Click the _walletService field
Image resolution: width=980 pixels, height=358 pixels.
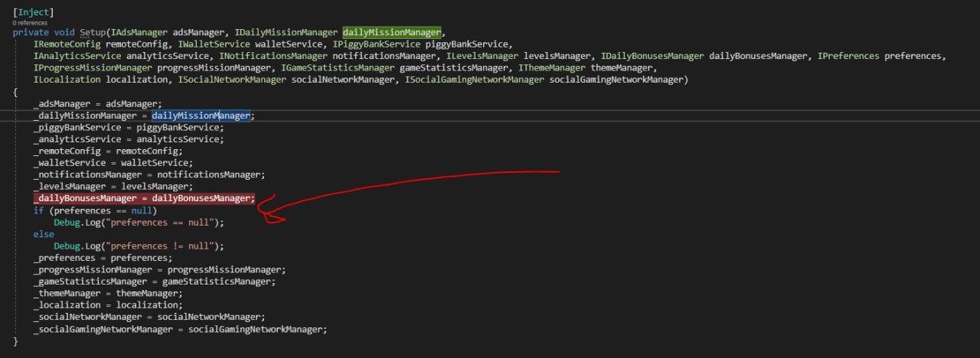point(70,163)
